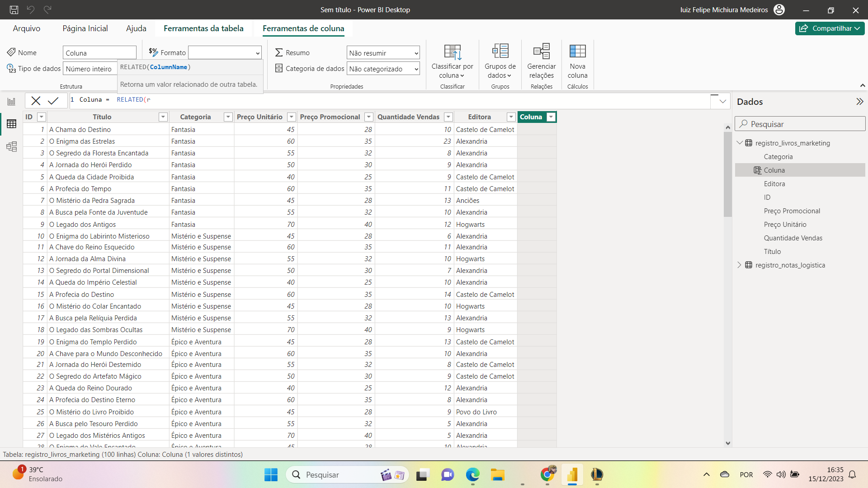Click the Pesquisar field in Dados pane
Viewport: 868px width, 488px height.
click(x=800, y=124)
